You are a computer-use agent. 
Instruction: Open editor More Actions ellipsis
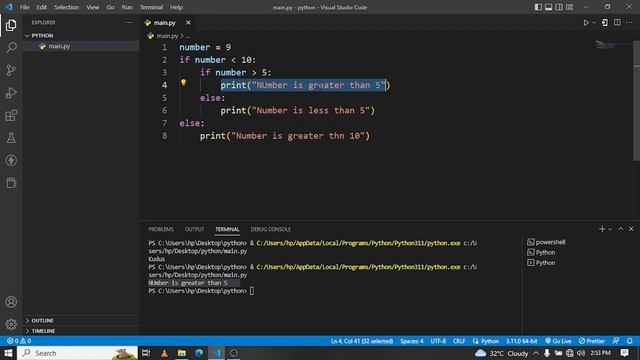(x=629, y=23)
